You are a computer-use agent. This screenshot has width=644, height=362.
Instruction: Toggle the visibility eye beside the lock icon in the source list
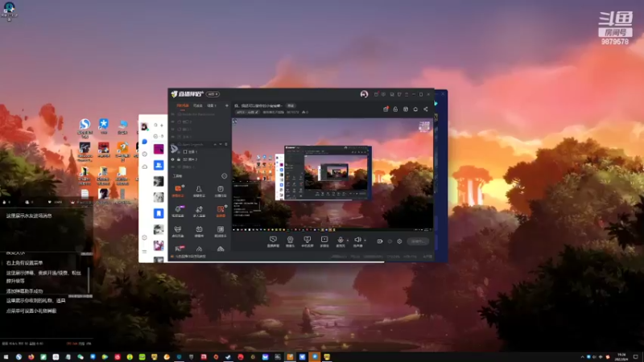click(x=172, y=159)
